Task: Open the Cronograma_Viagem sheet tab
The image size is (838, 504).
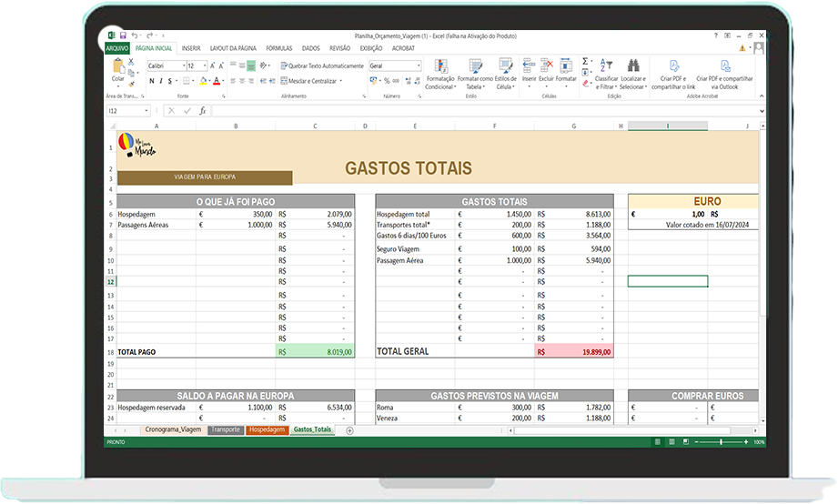Action: click(x=172, y=429)
